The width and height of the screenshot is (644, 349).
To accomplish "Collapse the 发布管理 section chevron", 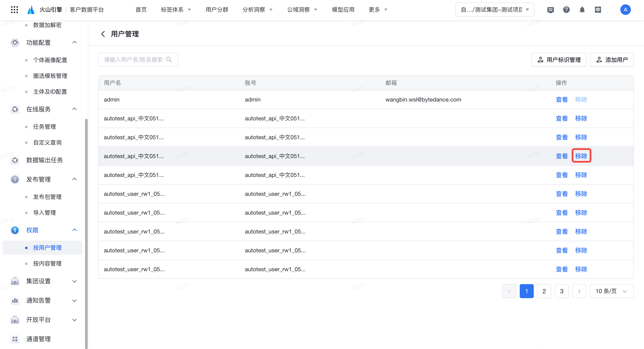I will point(75,179).
